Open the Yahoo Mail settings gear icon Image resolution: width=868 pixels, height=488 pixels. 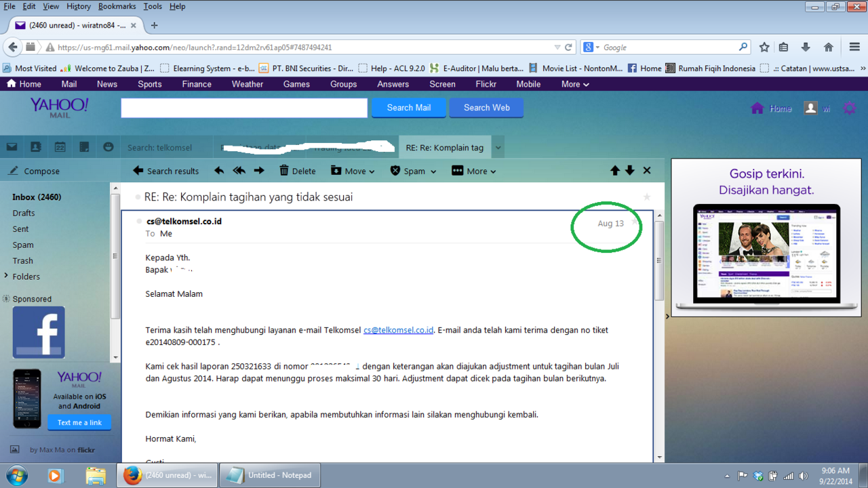click(x=850, y=108)
